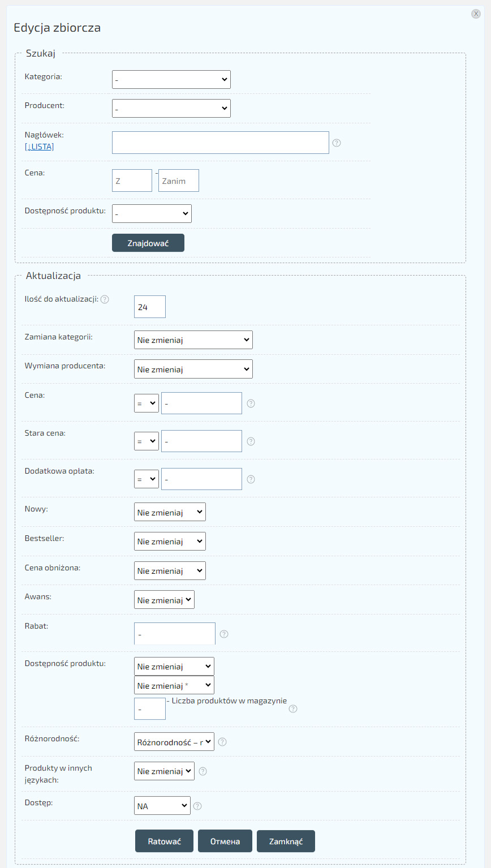Click help icon beside Rabat field
This screenshot has width=491, height=868.
(x=224, y=634)
